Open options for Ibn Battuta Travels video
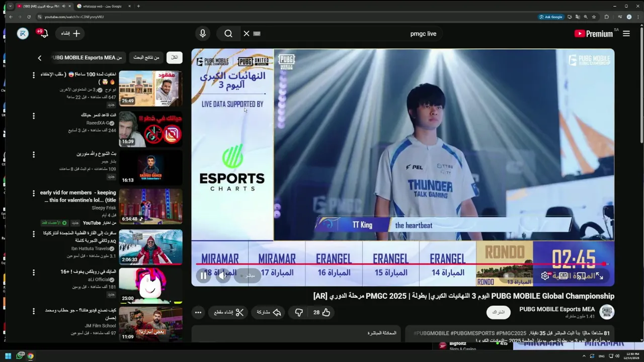 [34, 234]
